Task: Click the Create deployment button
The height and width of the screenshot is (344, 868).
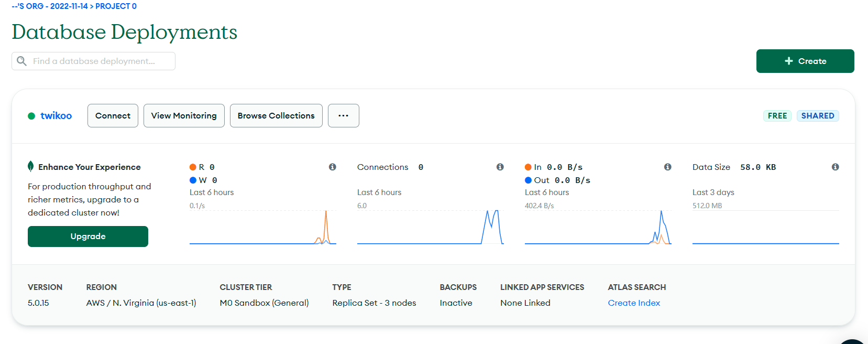Action: [x=805, y=61]
